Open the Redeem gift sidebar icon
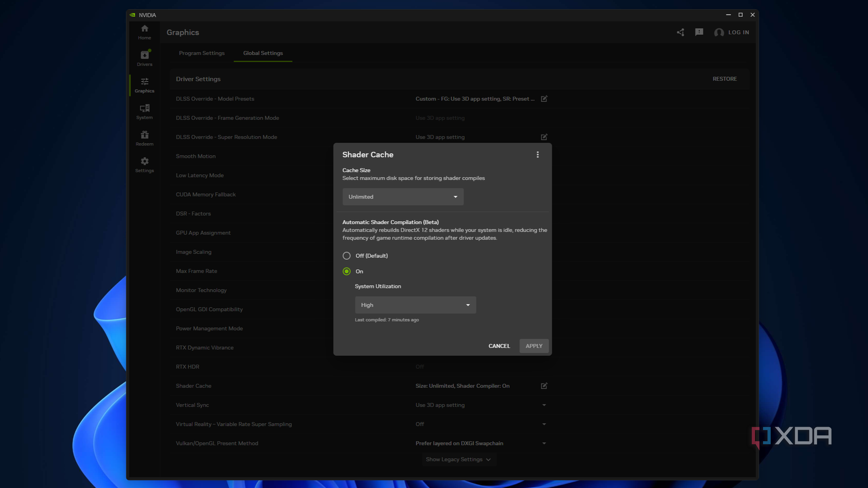This screenshot has height=488, width=868. [x=144, y=138]
